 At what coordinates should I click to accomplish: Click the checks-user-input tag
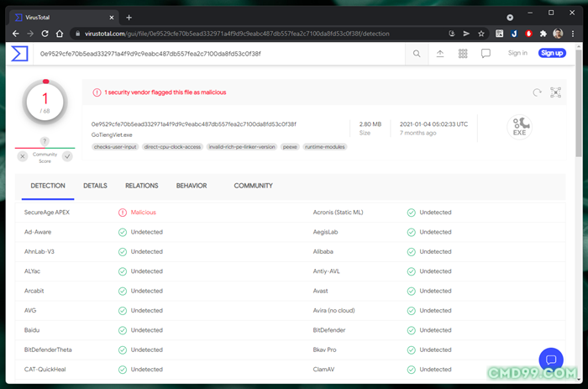pos(115,147)
